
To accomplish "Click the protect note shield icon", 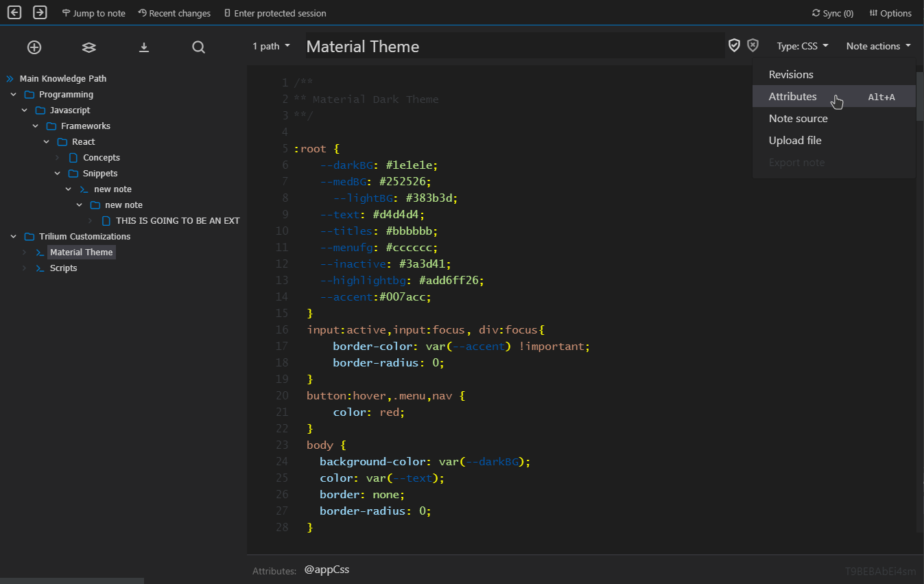I will point(734,45).
